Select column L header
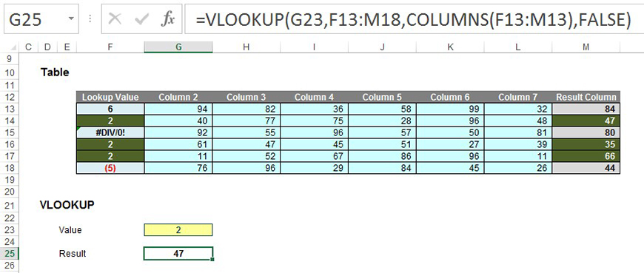This screenshot has height=273, width=644. (518, 47)
